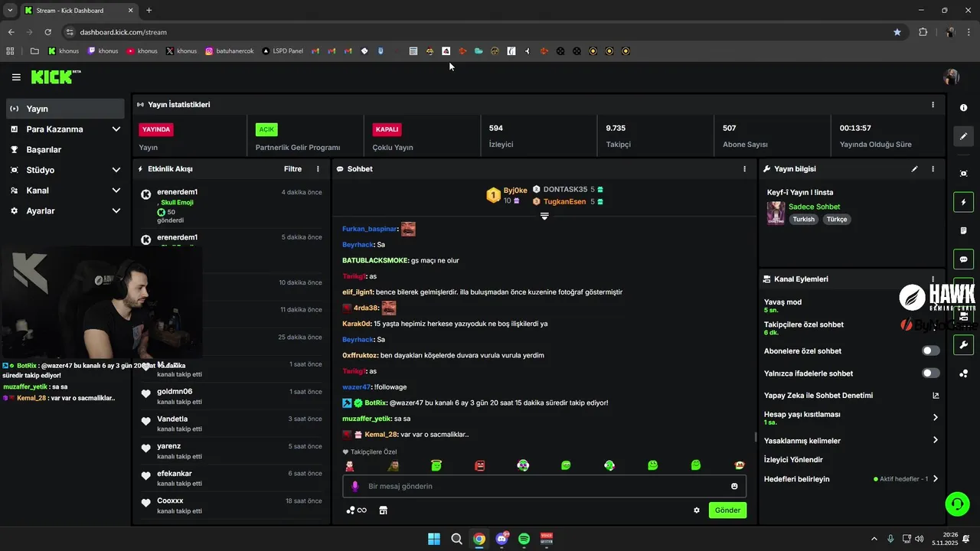Click the dots icon at bottom of right sidebar
Screen dimensions: 980x551
[x=963, y=373]
